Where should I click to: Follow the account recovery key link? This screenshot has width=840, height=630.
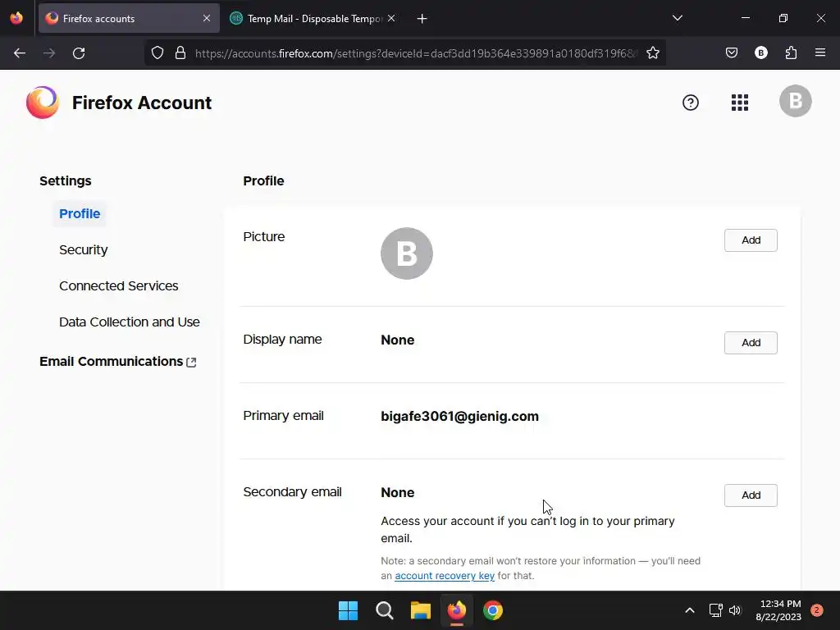click(x=444, y=575)
